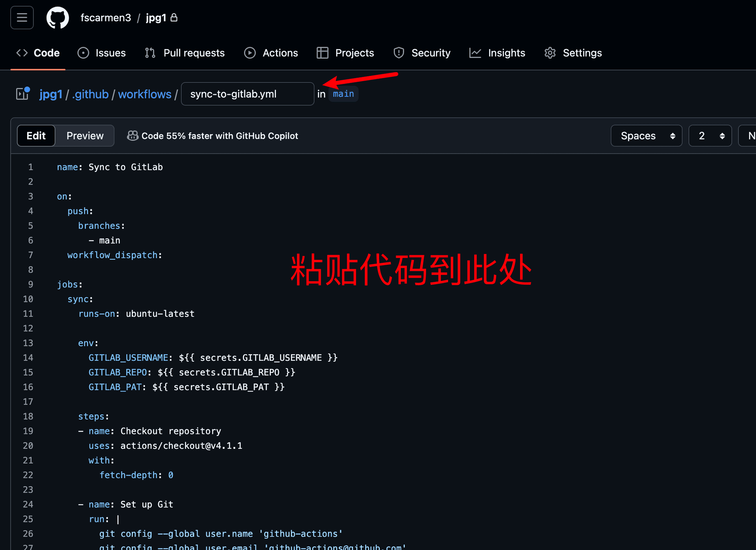The image size is (756, 550).
Task: Click the 'workflow_dispatch:' line
Action: click(x=115, y=255)
